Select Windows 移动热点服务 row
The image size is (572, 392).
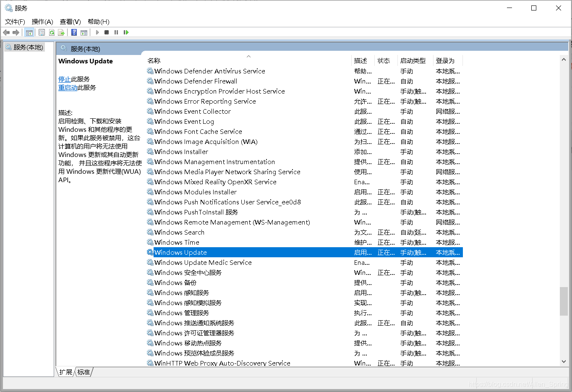304,343
